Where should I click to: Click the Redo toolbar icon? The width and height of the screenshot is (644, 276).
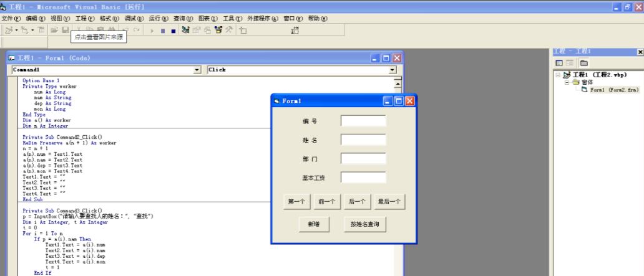137,30
